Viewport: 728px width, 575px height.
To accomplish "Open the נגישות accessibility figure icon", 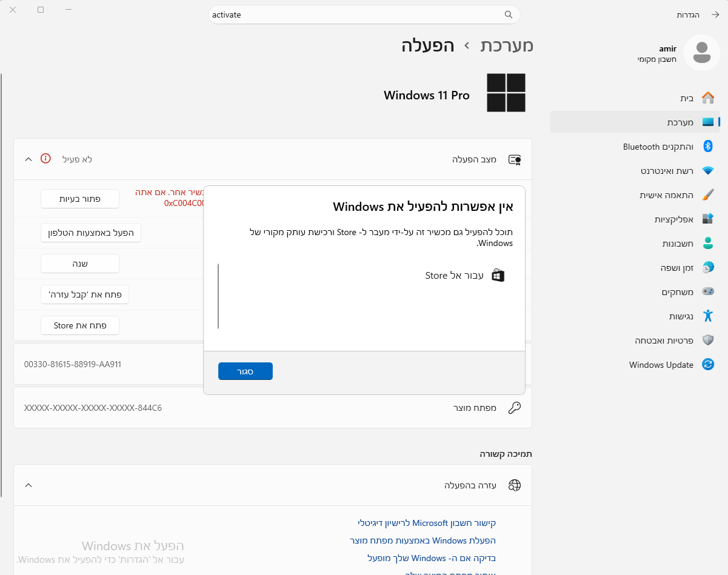I will (707, 316).
